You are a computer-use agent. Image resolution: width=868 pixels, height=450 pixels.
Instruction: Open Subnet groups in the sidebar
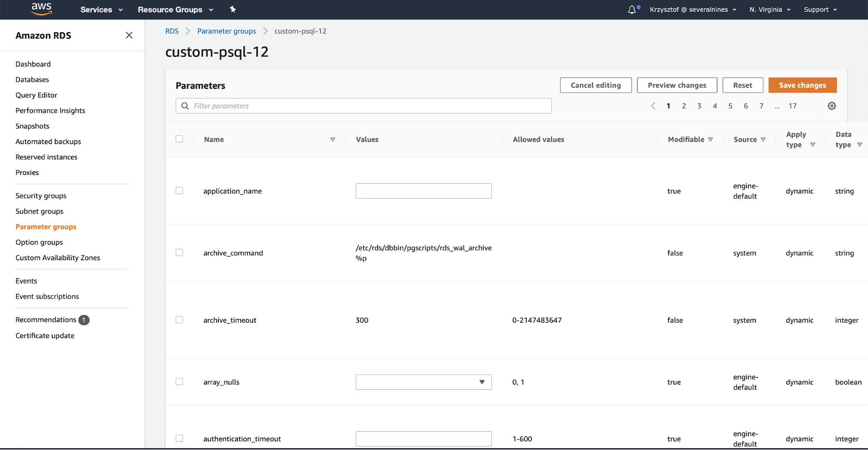(40, 211)
